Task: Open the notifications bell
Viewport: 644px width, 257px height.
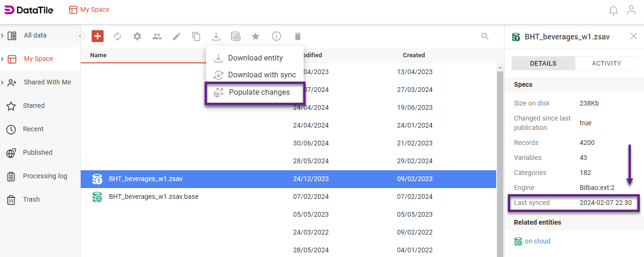Action: (613, 10)
